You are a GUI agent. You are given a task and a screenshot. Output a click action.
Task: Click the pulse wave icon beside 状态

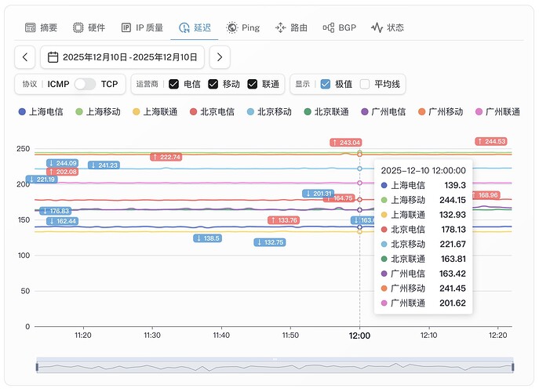377,27
